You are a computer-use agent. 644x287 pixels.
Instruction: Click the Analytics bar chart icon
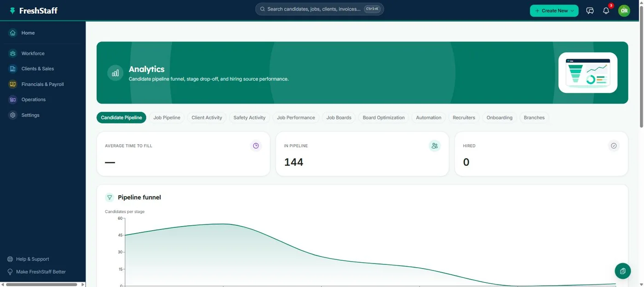tap(115, 73)
